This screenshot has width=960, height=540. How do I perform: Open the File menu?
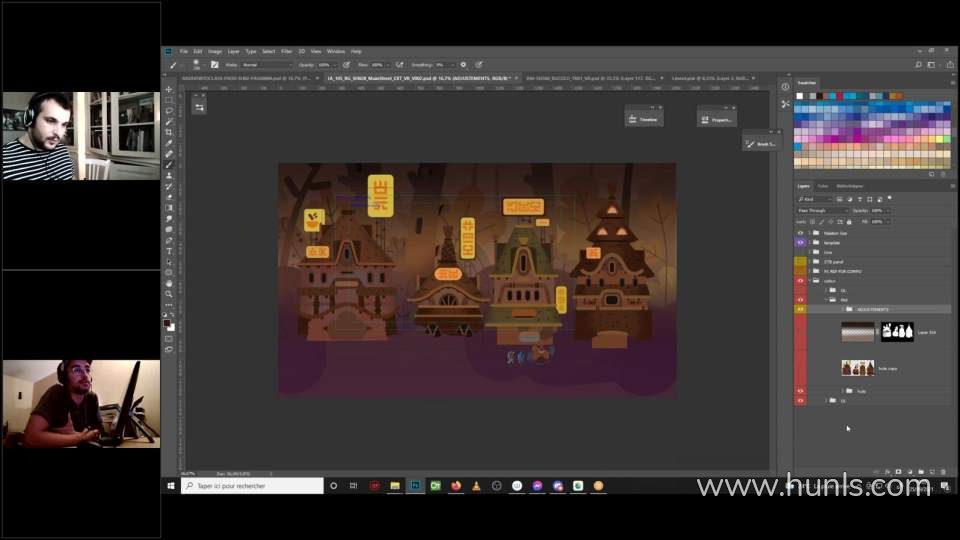pyautogui.click(x=183, y=51)
